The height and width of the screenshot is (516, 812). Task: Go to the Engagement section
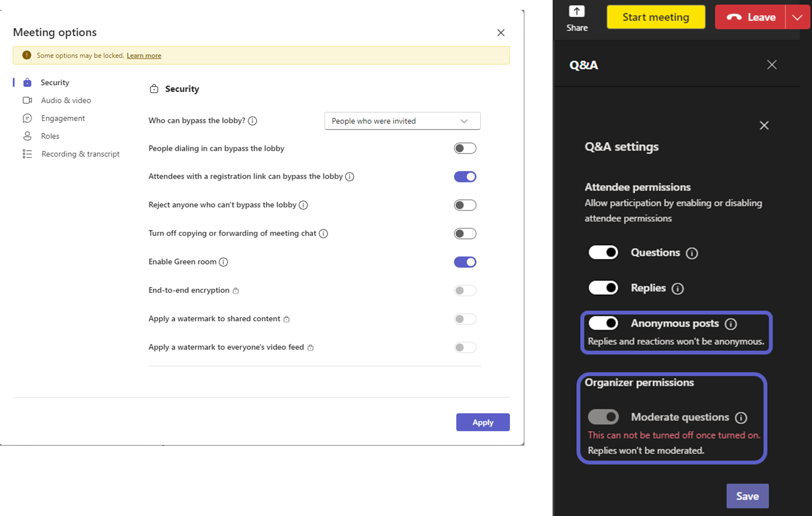coord(63,118)
